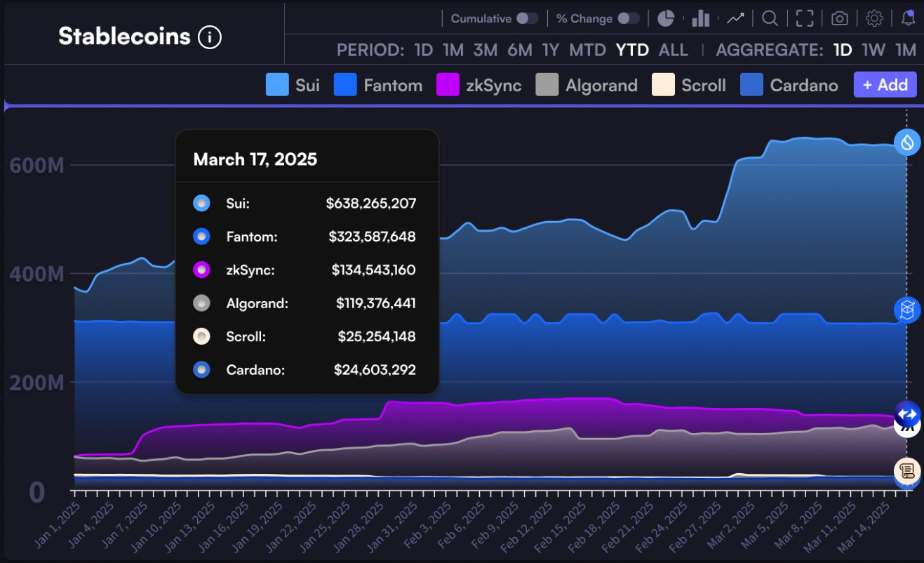The height and width of the screenshot is (563, 924).
Task: Click the 400M y-axis label
Action: pyautogui.click(x=37, y=274)
